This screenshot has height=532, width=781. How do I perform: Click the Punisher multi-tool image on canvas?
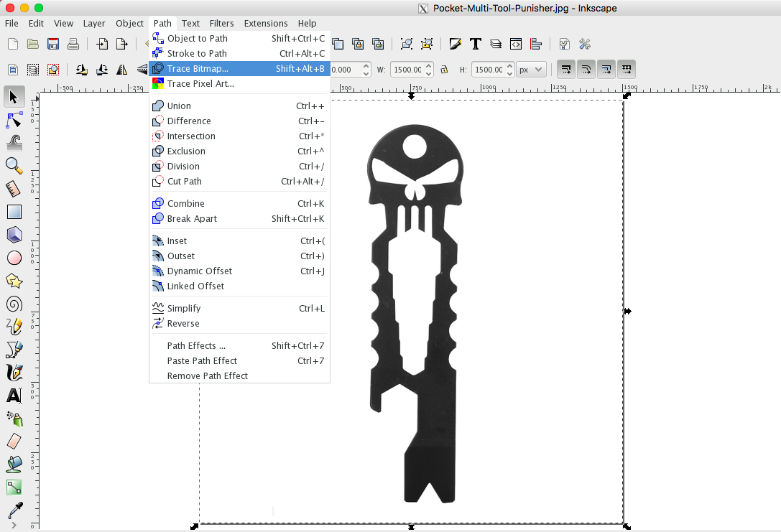pyautogui.click(x=415, y=314)
